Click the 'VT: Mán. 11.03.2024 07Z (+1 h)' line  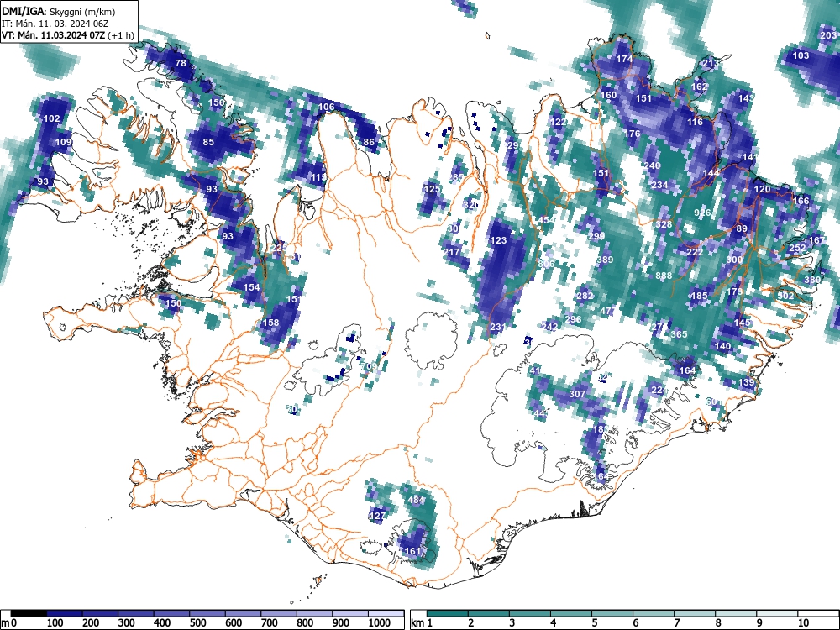pos(67,35)
